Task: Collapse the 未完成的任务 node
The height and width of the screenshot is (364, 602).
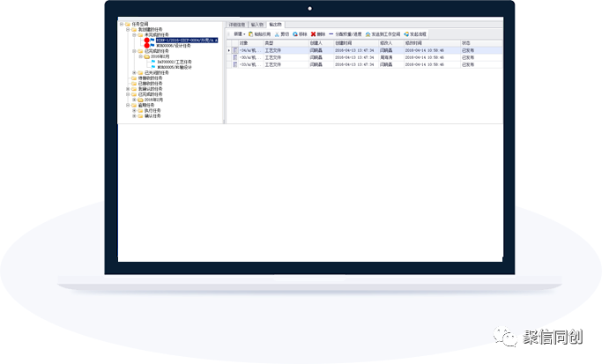Action: (x=134, y=34)
